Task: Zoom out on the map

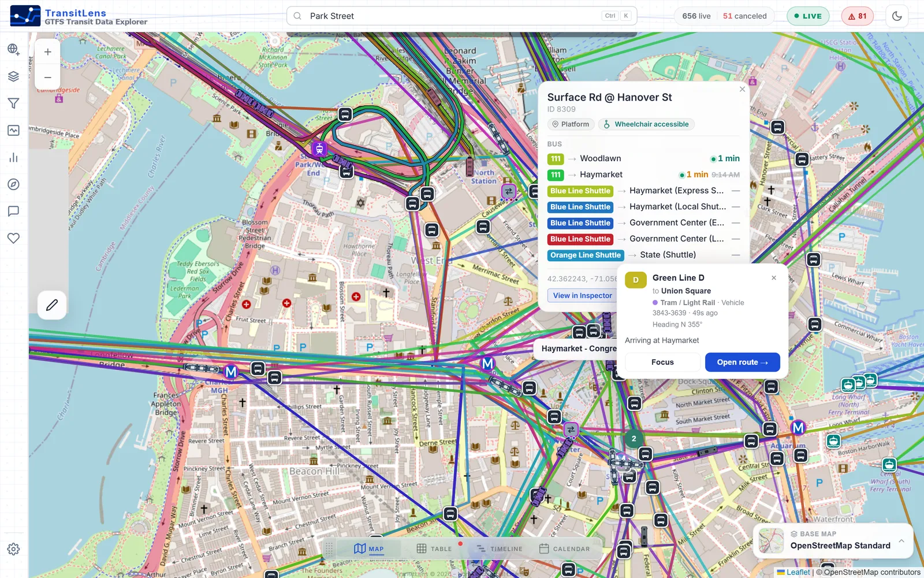Action: 48,77
